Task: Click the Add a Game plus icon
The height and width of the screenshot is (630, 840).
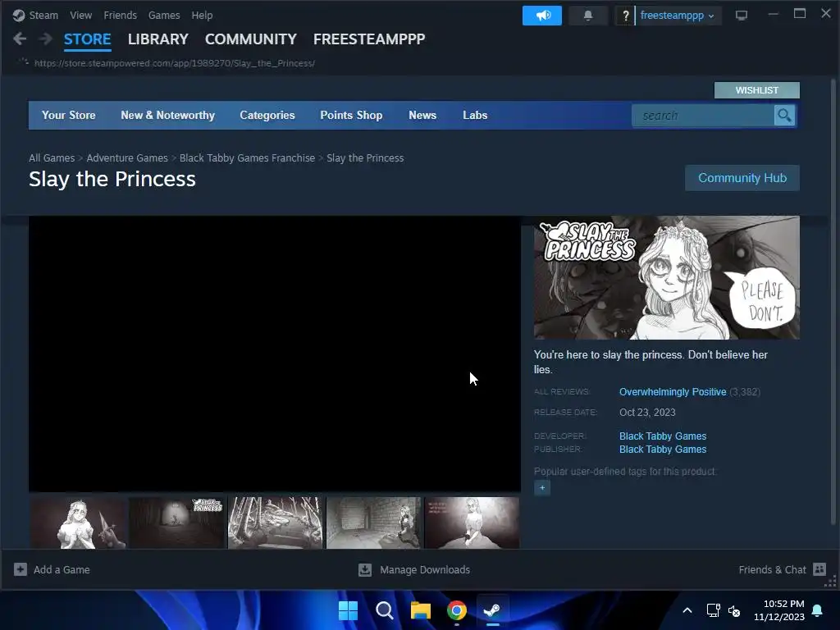Action: 21,569
